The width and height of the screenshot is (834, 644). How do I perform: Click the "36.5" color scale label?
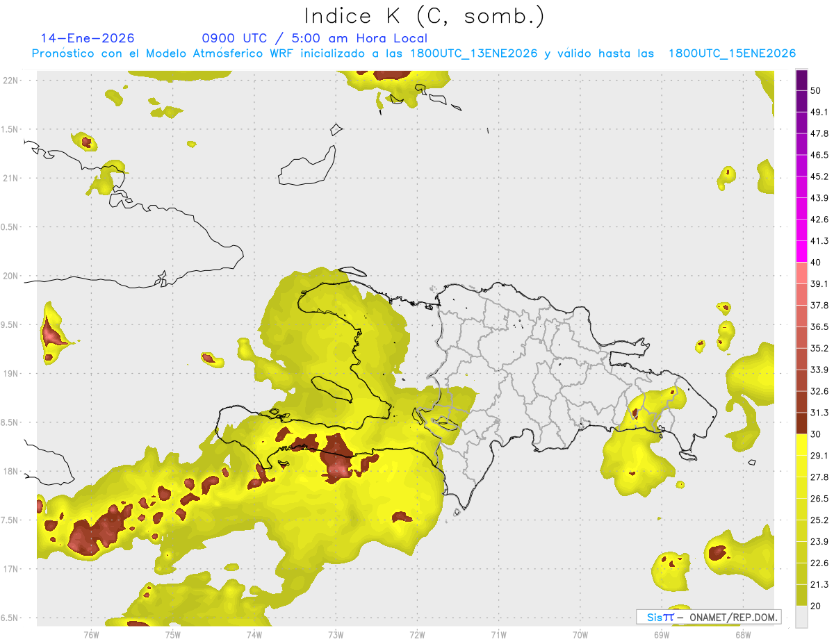click(x=819, y=327)
